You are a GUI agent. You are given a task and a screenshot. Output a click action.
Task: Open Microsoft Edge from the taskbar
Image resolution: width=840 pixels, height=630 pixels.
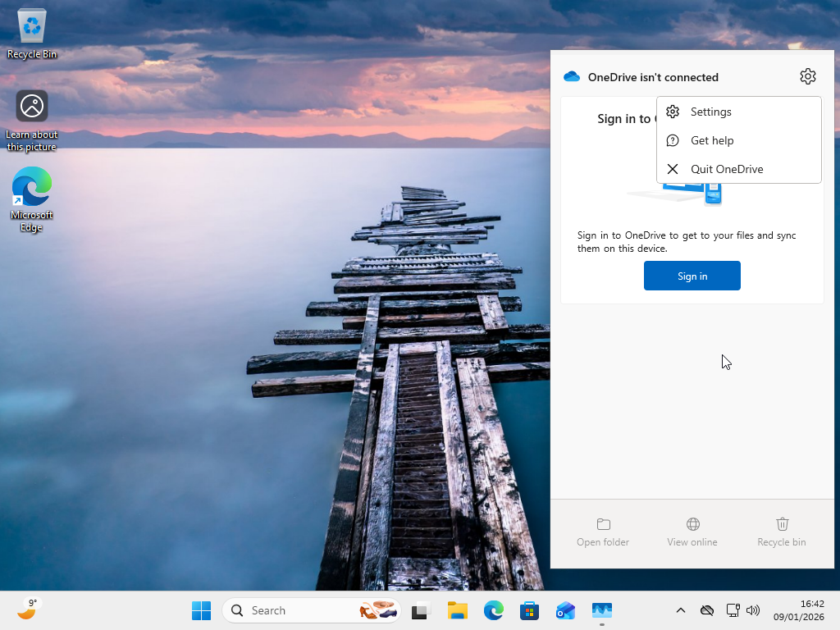[493, 610]
